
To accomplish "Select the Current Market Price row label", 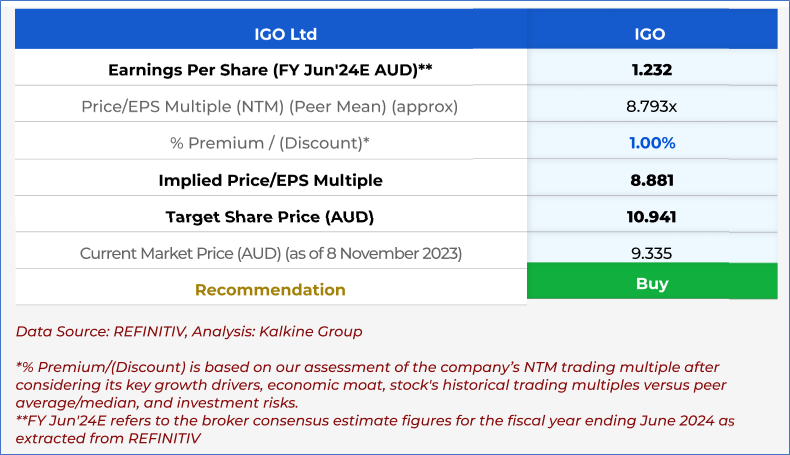I will [271, 253].
